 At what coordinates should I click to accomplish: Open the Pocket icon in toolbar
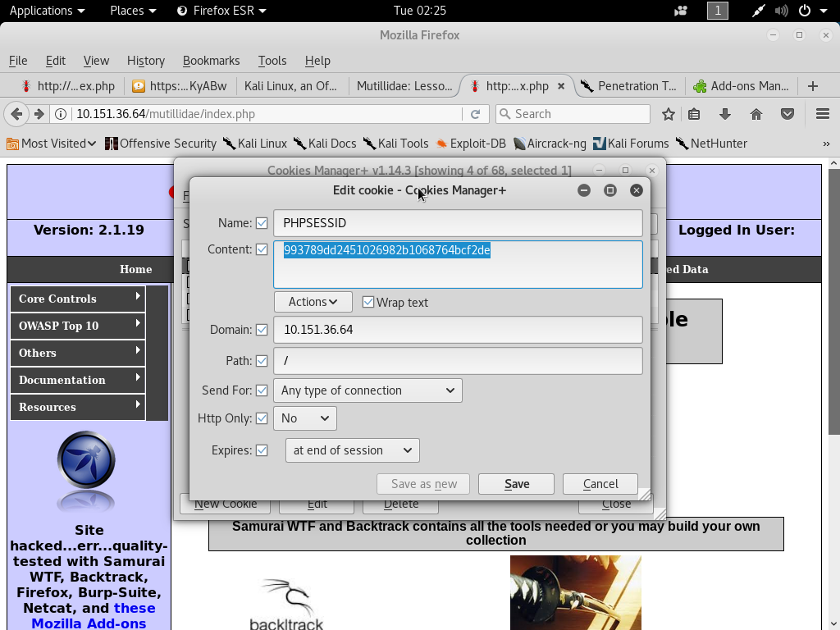click(x=787, y=114)
